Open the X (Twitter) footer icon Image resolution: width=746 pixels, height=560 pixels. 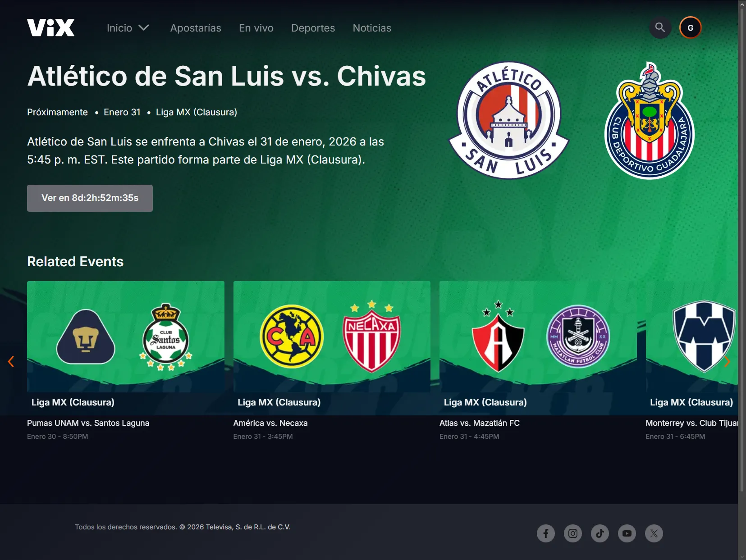click(654, 533)
